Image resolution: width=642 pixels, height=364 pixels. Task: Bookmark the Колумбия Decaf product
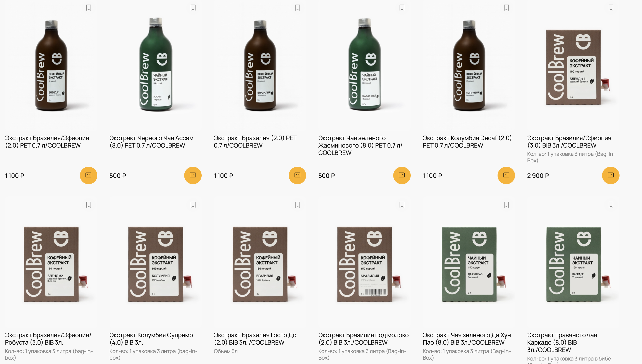point(506,7)
